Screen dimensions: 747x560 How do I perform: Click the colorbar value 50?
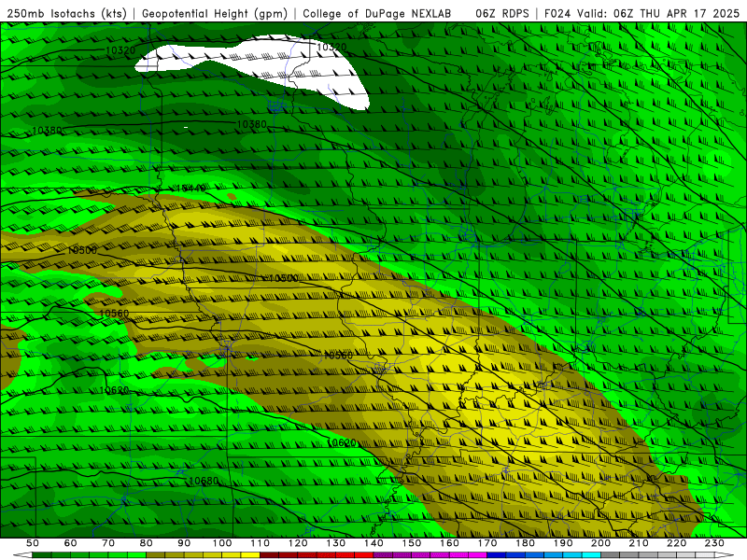click(33, 543)
